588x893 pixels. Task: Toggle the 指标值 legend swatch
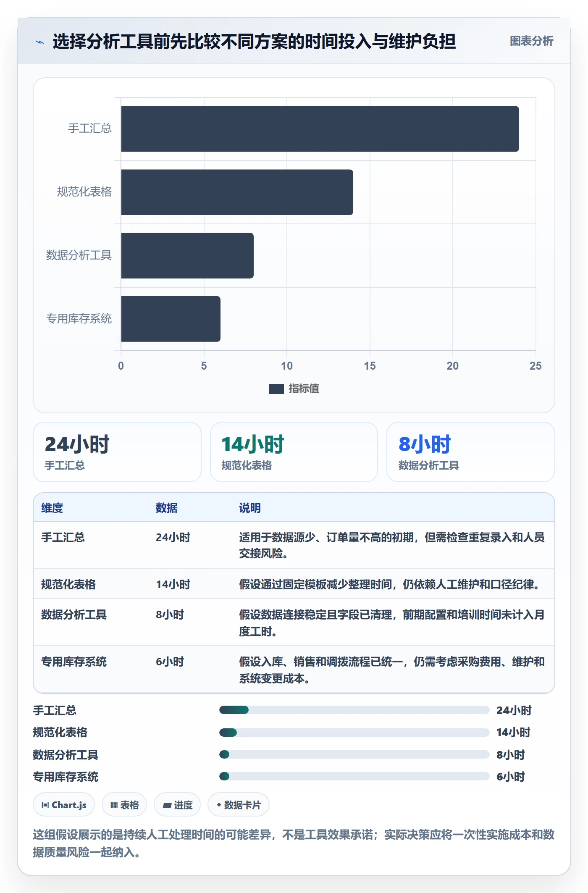tap(276, 389)
